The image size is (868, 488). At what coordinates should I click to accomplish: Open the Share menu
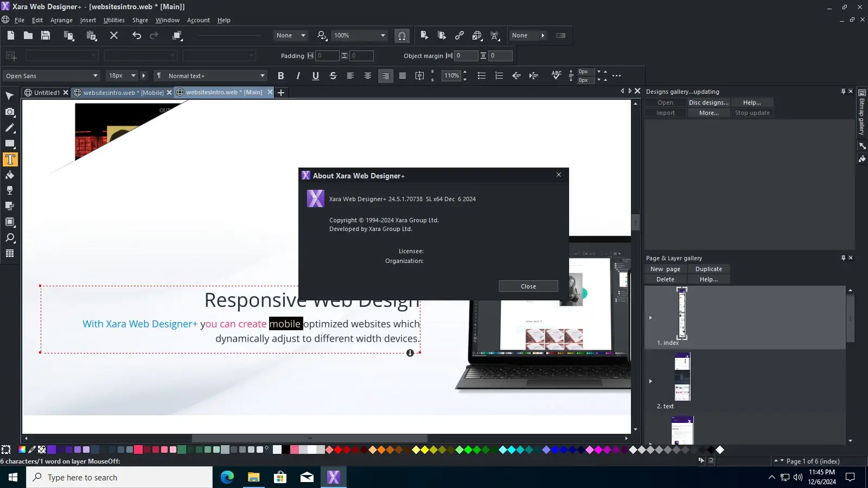pyautogui.click(x=140, y=20)
